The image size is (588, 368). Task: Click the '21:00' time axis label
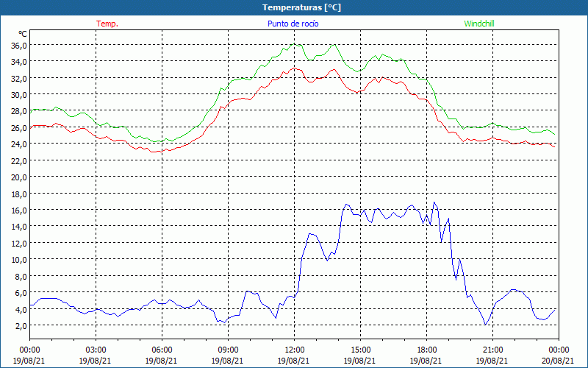click(x=492, y=350)
